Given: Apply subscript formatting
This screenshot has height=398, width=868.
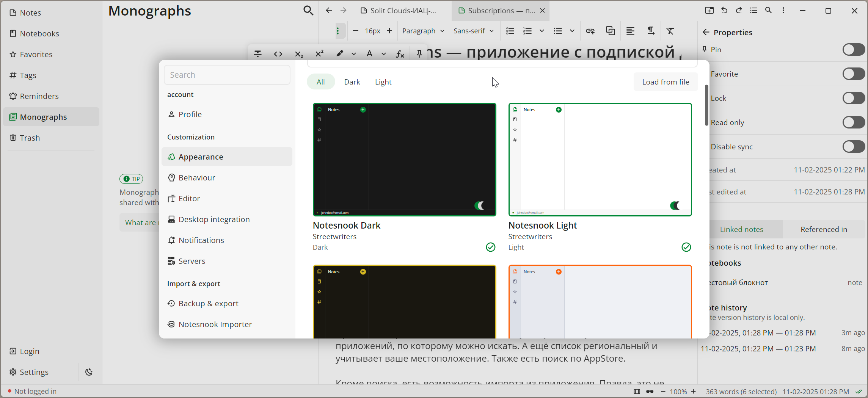Looking at the screenshot, I should (x=299, y=54).
